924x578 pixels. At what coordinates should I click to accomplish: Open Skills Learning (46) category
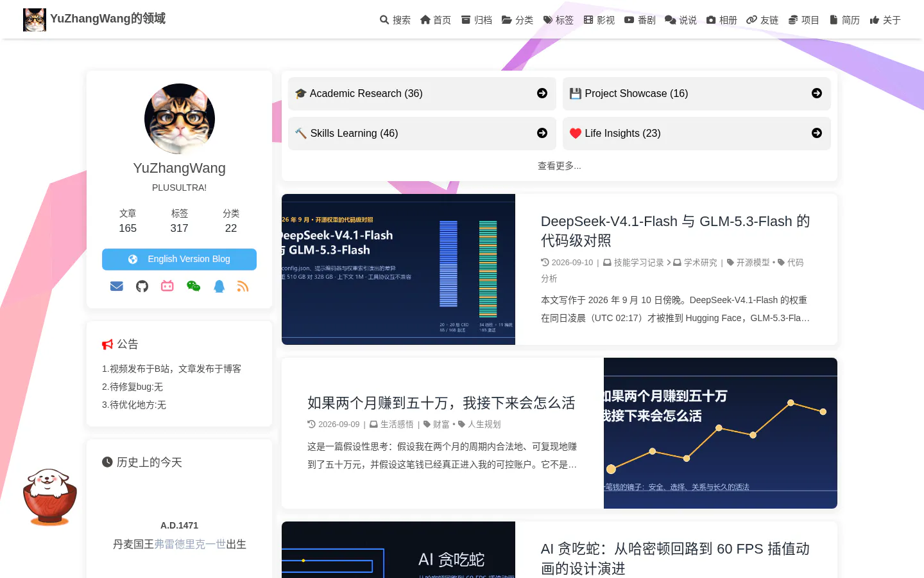pyautogui.click(x=422, y=134)
